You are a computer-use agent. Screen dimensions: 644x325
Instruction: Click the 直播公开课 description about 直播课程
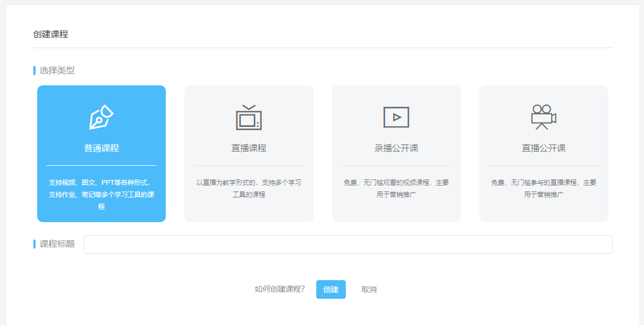(x=543, y=188)
